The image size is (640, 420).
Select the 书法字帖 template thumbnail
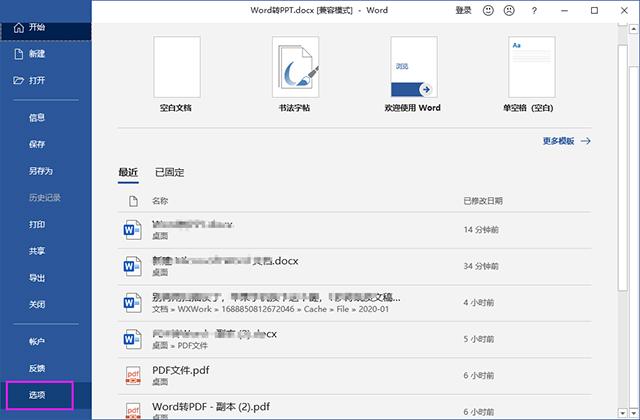coord(296,67)
